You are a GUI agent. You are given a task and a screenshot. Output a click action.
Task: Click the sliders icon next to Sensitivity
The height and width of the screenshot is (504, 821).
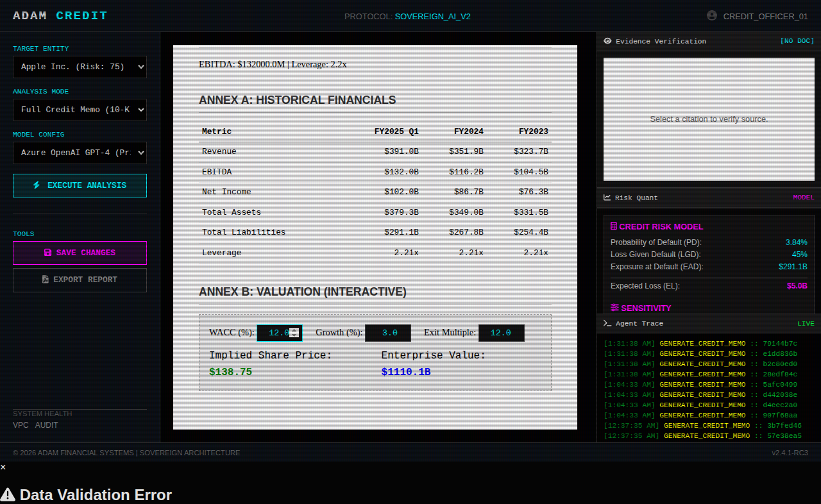point(614,308)
